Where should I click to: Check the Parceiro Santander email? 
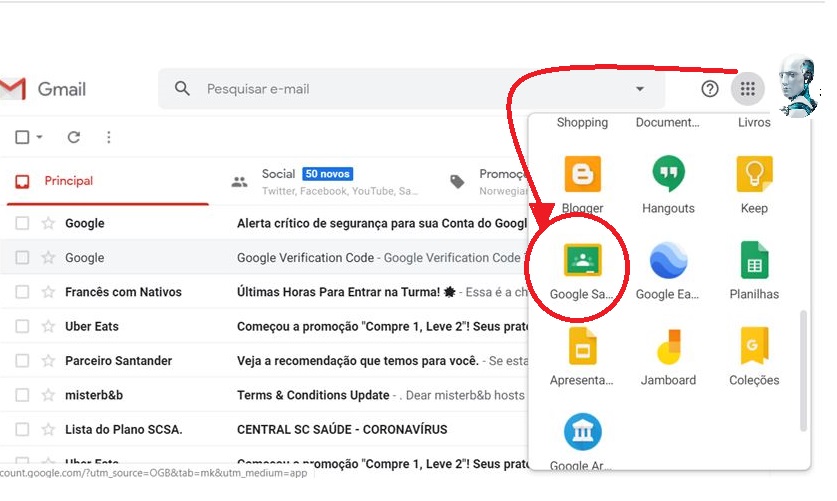pos(22,361)
